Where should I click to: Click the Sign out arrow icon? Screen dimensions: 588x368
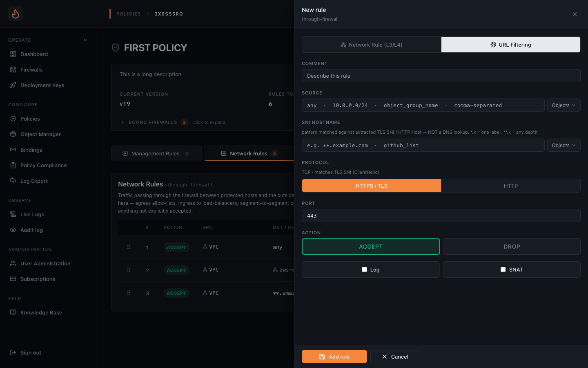(x=13, y=352)
